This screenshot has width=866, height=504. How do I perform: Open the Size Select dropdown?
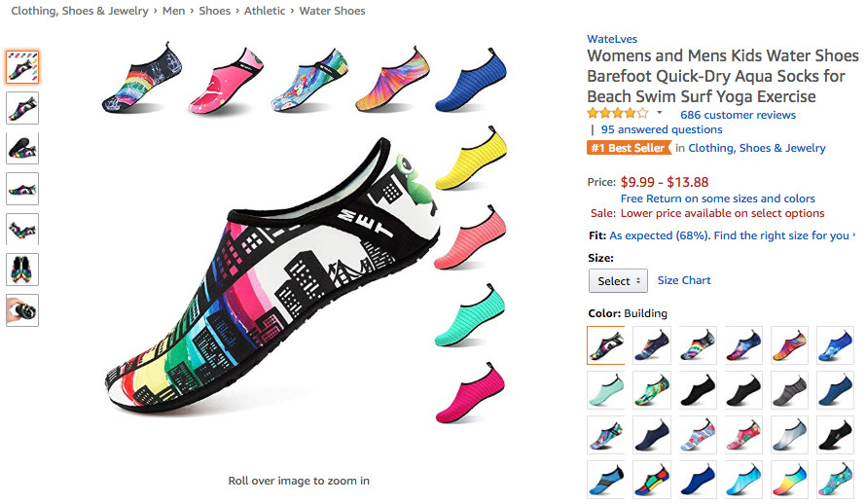tap(618, 280)
